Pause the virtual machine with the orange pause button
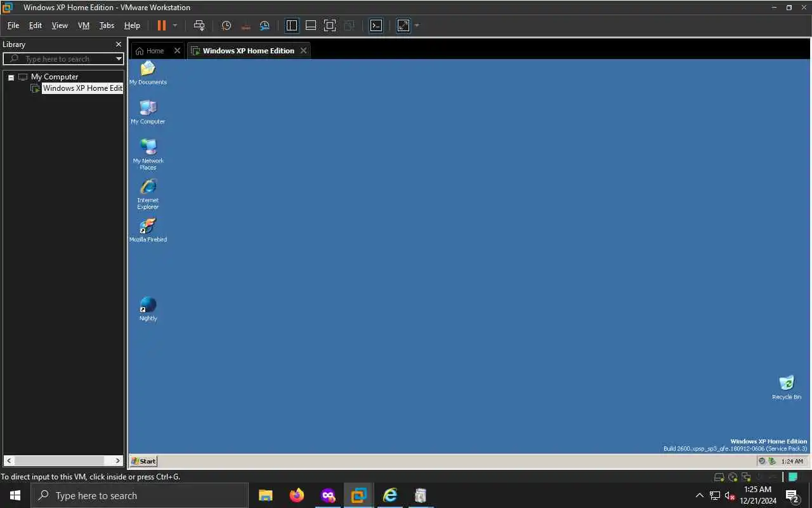 [161, 25]
